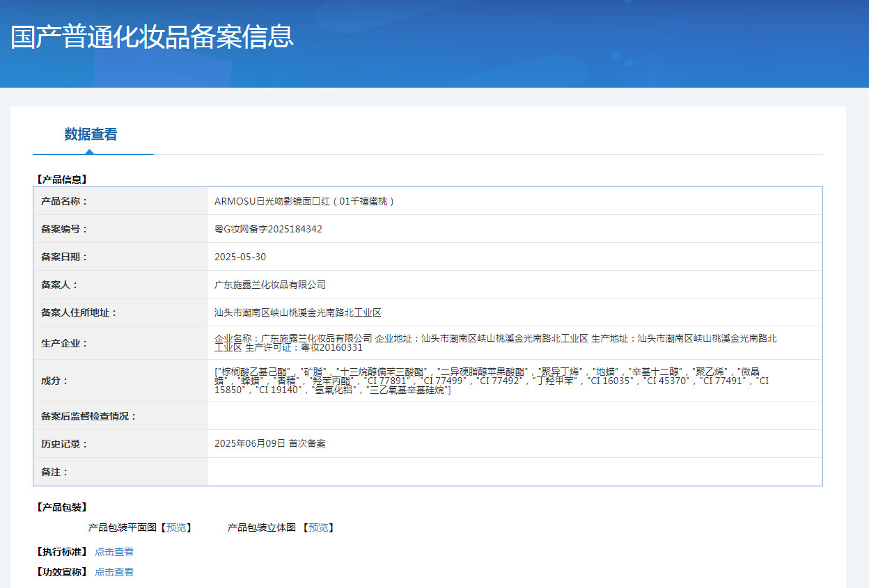Click the page title 国产普通化妆品备案信息
869x588 pixels.
pyautogui.click(x=152, y=36)
